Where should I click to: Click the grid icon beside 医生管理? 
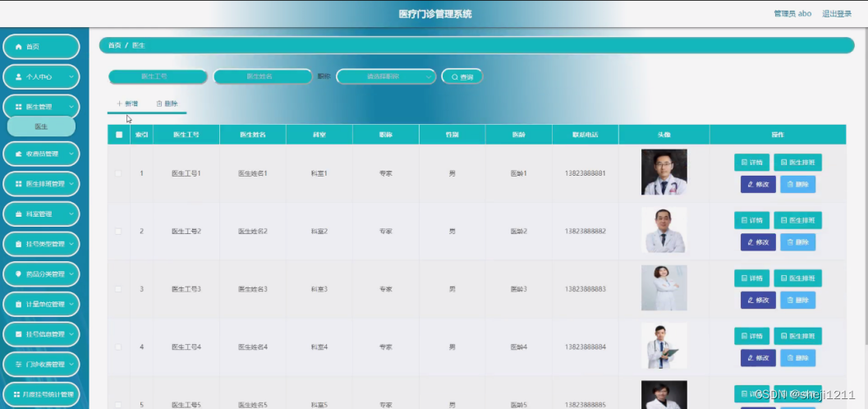click(18, 107)
